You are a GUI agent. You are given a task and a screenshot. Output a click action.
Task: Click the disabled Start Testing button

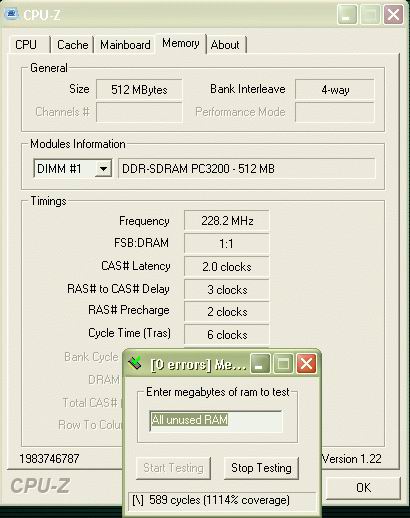173,468
